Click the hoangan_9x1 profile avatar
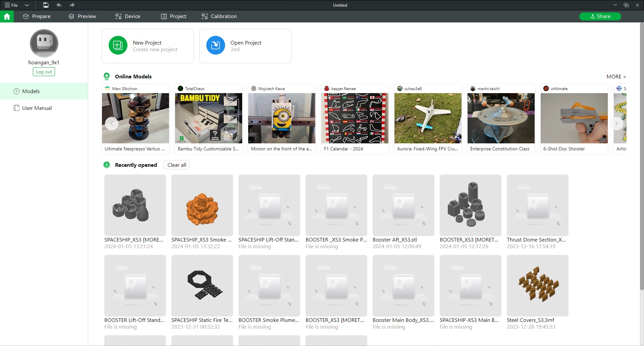 point(44,43)
